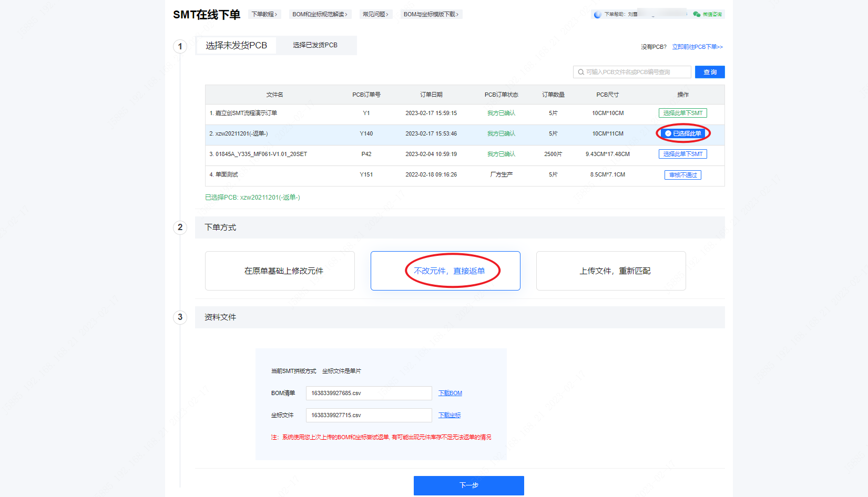
Task: Click the order help avatar icon
Action: (x=597, y=15)
